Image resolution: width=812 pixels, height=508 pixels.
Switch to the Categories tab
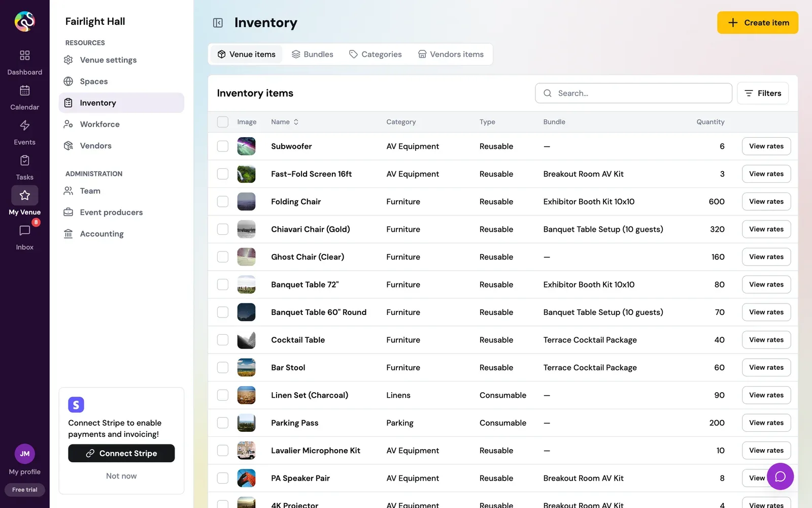click(x=376, y=54)
